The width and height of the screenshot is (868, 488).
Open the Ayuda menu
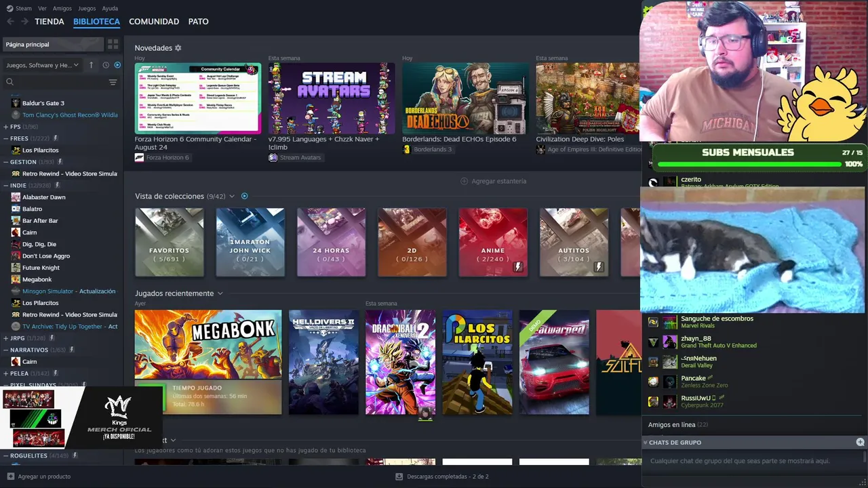click(110, 8)
